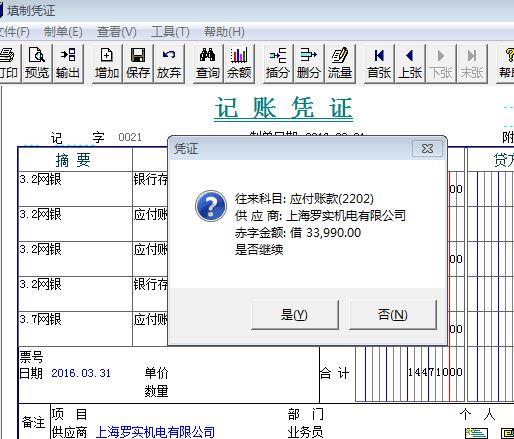514x439 pixels.
Task: Confirm dialog with 是(Y) button
Action: point(295,315)
